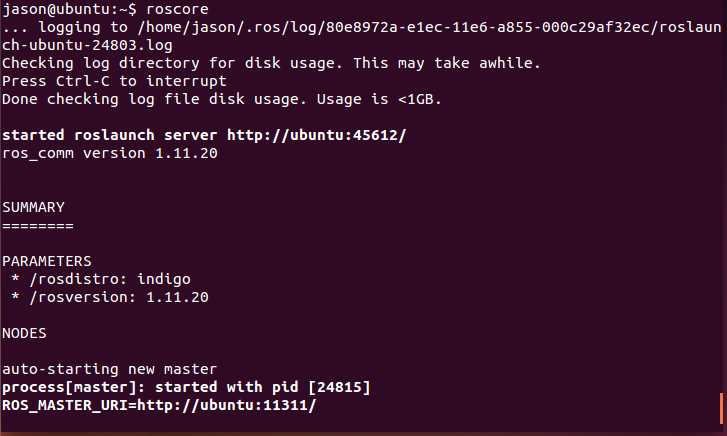Select the SUMMARY heading text

tap(33, 207)
